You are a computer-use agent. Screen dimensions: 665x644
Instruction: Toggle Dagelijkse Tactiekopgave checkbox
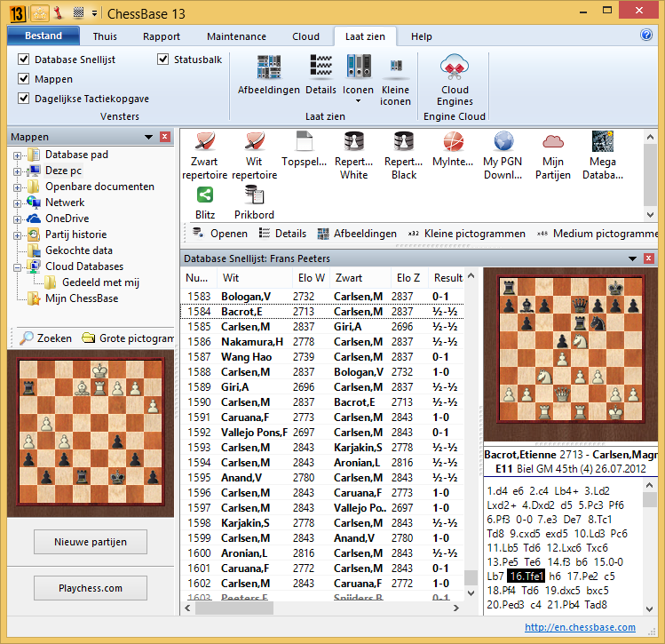point(24,99)
